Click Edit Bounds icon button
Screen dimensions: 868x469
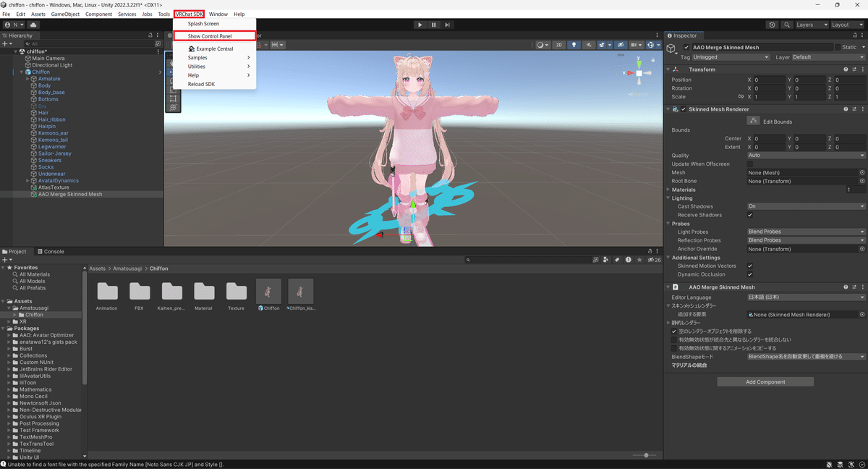point(753,121)
